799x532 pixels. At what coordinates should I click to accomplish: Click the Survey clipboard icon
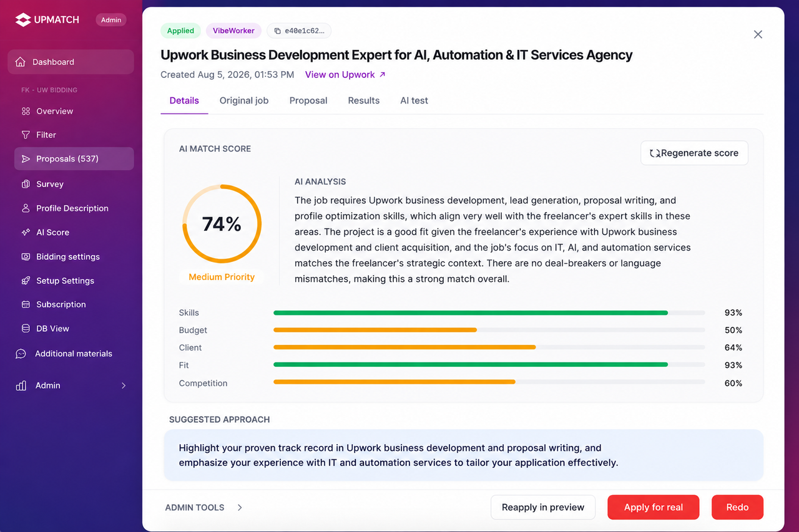coord(26,184)
